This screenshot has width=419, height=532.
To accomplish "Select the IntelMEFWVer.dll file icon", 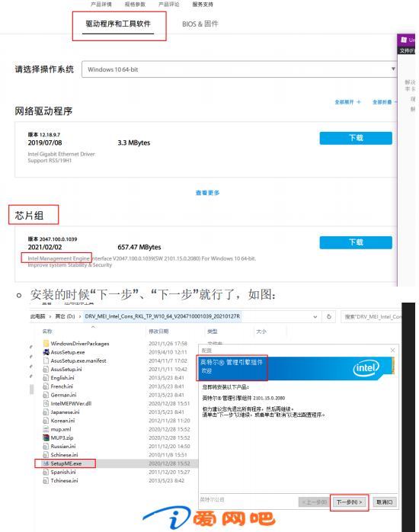I will 46,403.
